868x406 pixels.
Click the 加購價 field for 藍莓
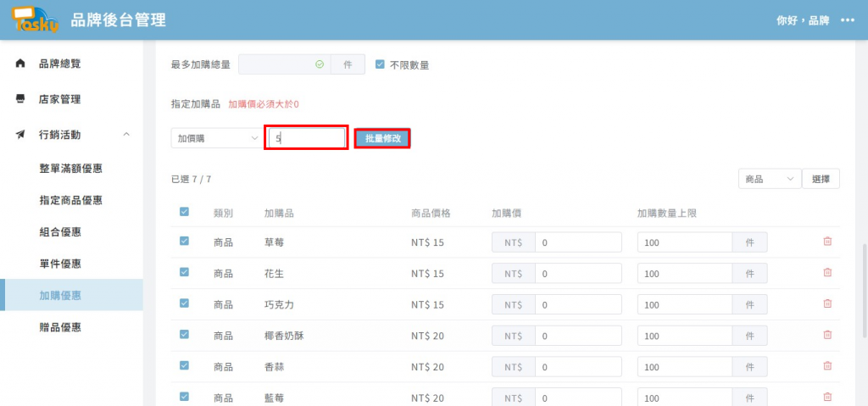point(578,398)
